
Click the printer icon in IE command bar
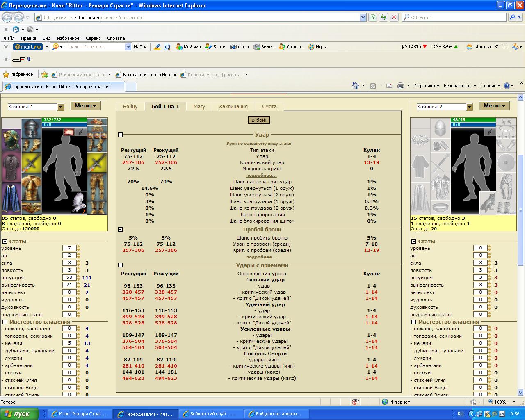401,86
